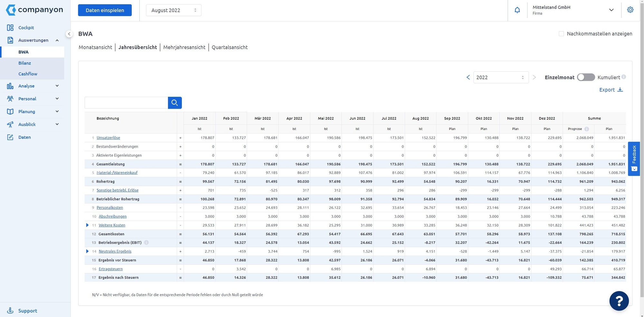Switch to Mehrjahresansicht tab
The width and height of the screenshot is (644, 317).
pyautogui.click(x=184, y=47)
